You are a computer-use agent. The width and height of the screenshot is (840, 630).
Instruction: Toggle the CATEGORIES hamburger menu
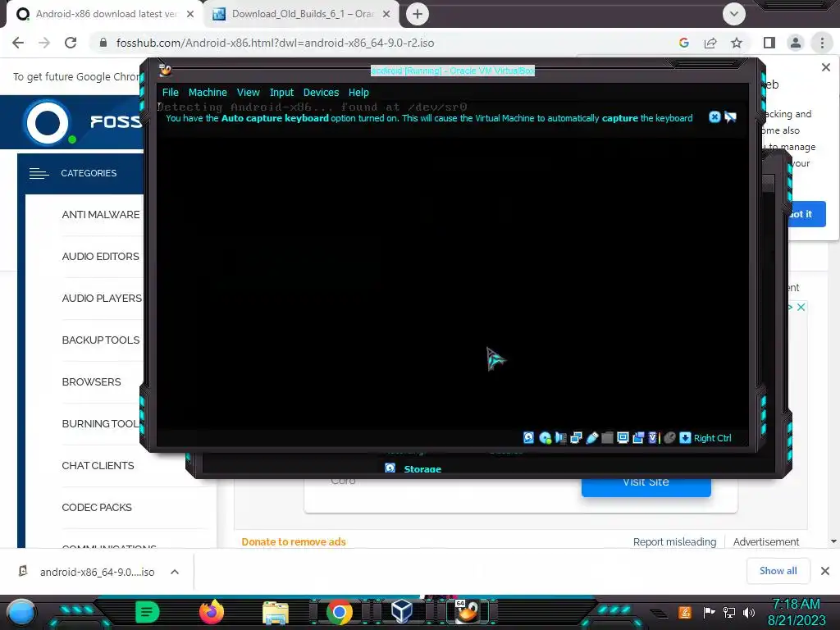(39, 173)
